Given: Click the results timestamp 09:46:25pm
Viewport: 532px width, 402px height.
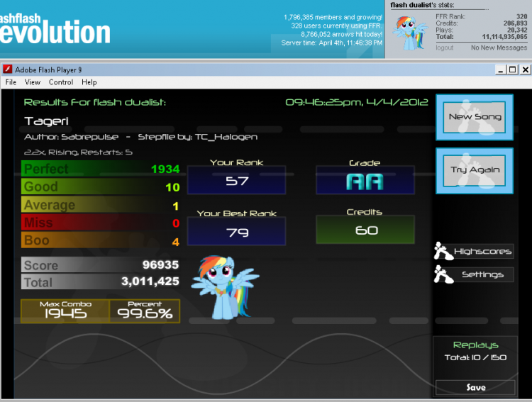Looking at the screenshot, I should [x=357, y=102].
